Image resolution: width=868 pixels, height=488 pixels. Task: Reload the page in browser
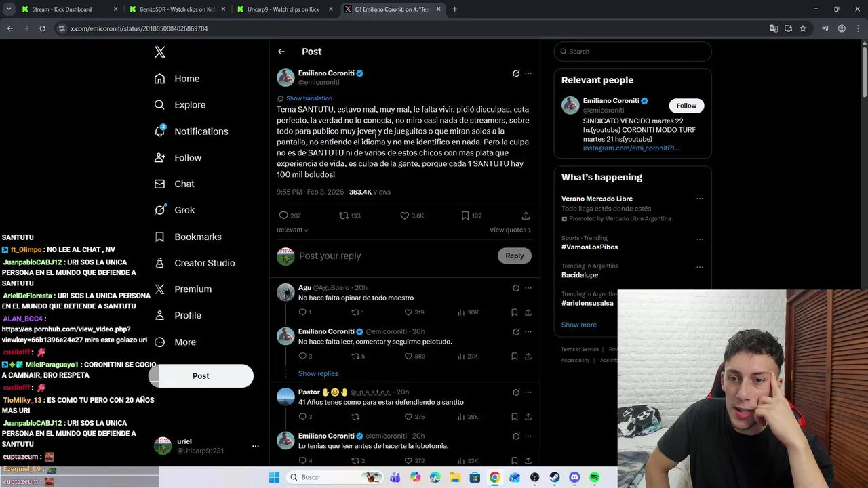(42, 28)
